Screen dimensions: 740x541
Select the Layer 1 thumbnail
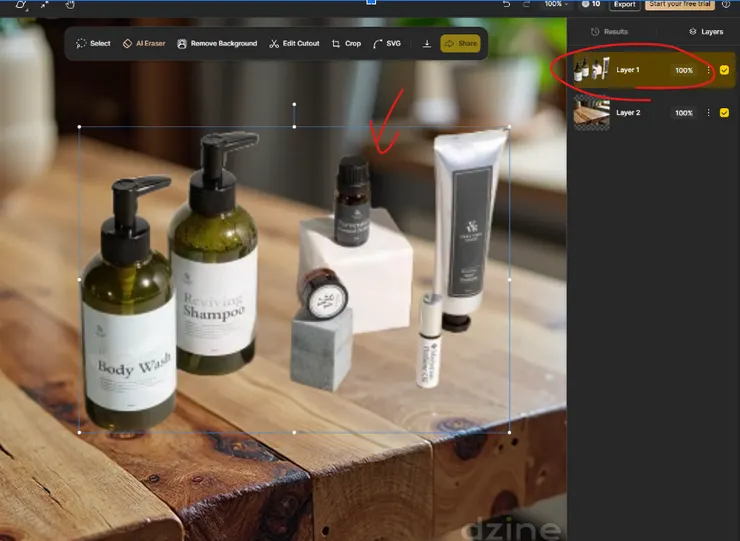[x=591, y=69]
